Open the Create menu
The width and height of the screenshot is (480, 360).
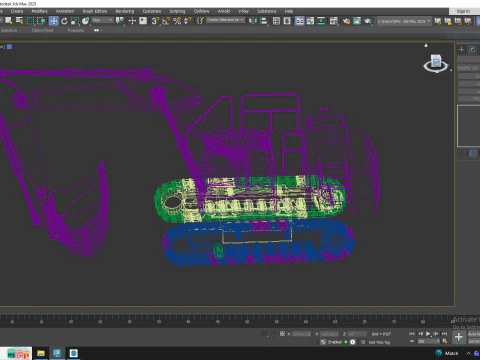[17, 11]
